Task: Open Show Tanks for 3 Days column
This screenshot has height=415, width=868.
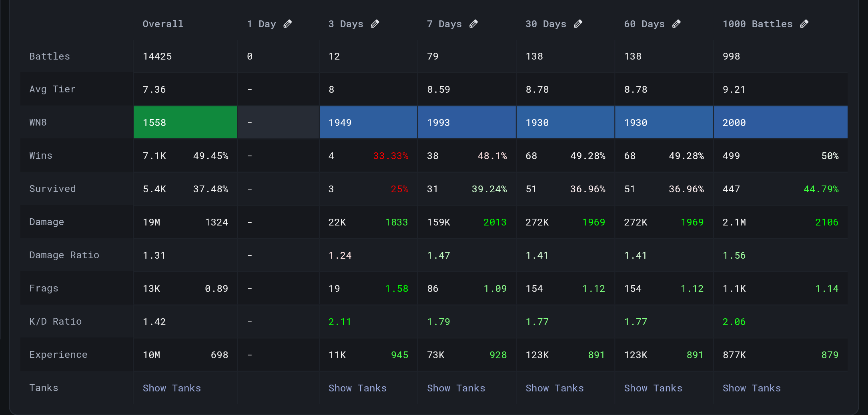Action: [x=357, y=388]
